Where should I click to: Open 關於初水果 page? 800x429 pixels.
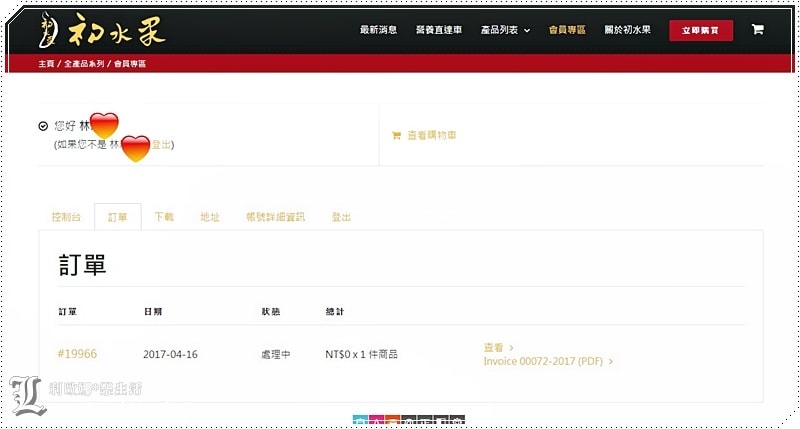627,30
